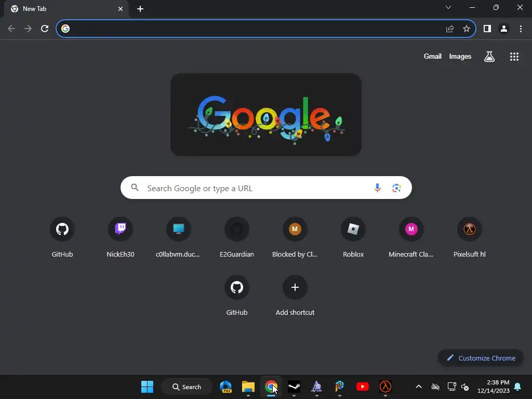
Task: Start voice search with microphone icon
Action: point(377,188)
